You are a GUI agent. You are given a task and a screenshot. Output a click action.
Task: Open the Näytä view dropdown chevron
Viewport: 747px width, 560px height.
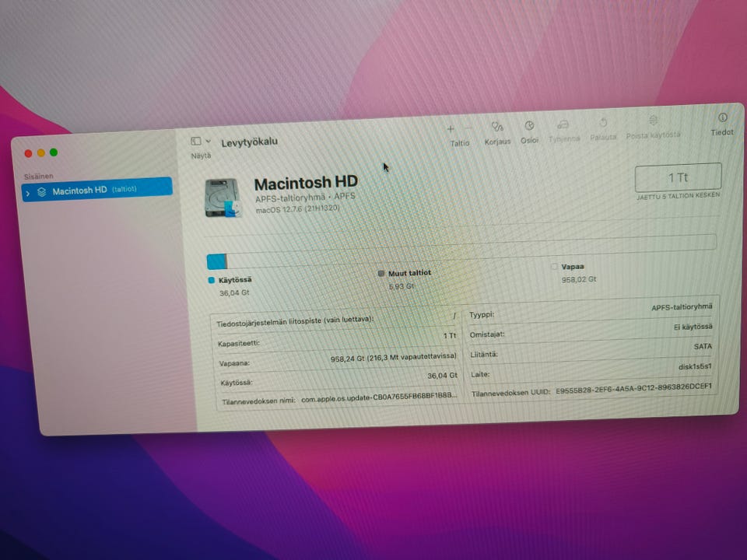pyautogui.click(x=209, y=141)
